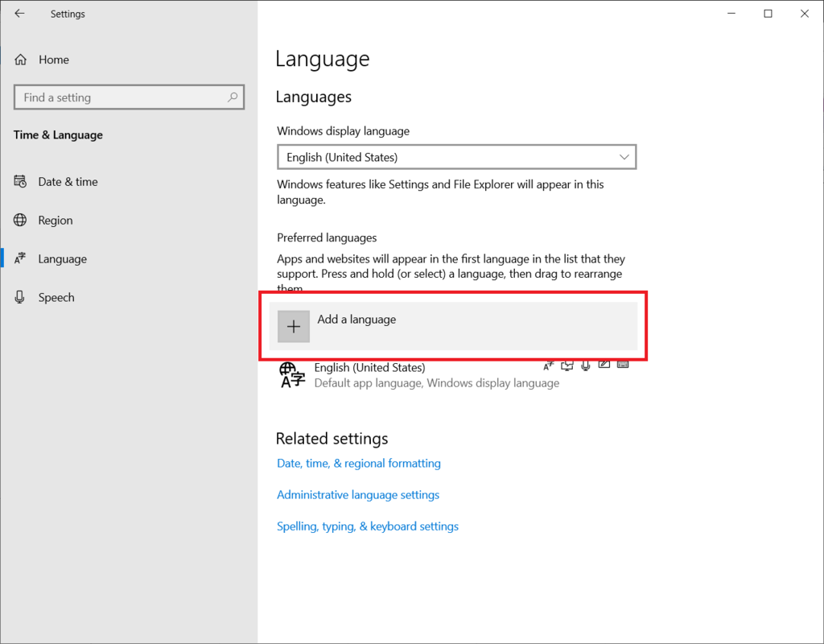This screenshot has width=824, height=644.
Task: Click the Speech microphone icon
Action: 20,297
